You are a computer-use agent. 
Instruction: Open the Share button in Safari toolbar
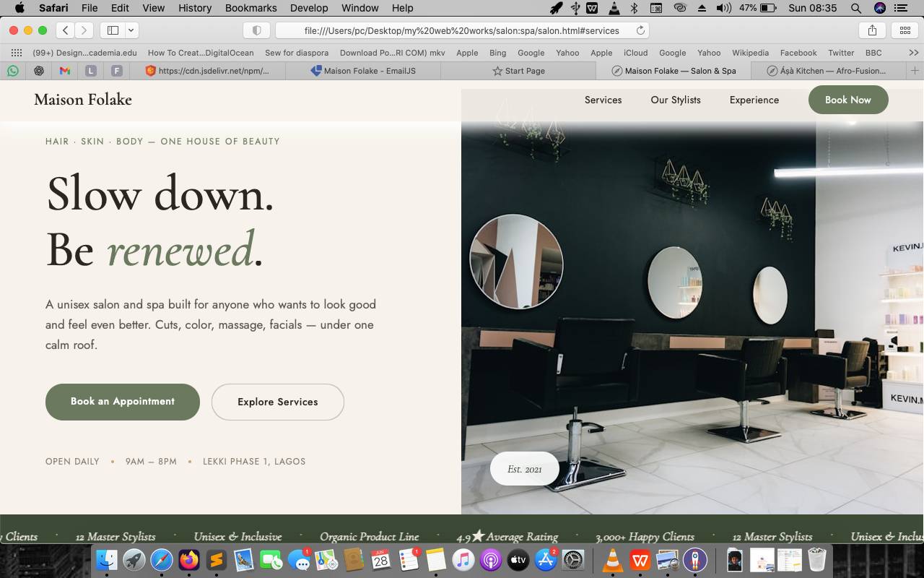(872, 30)
